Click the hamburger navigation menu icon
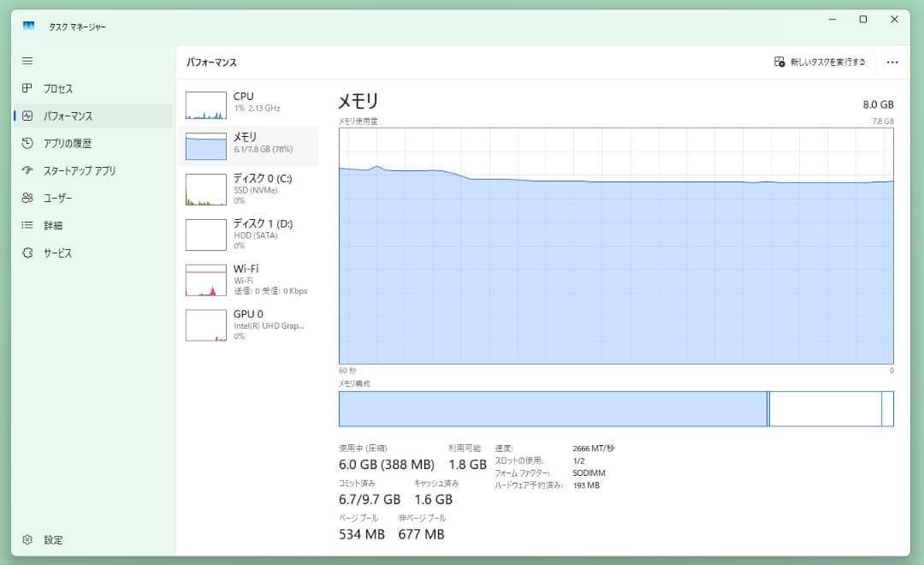 (x=27, y=61)
